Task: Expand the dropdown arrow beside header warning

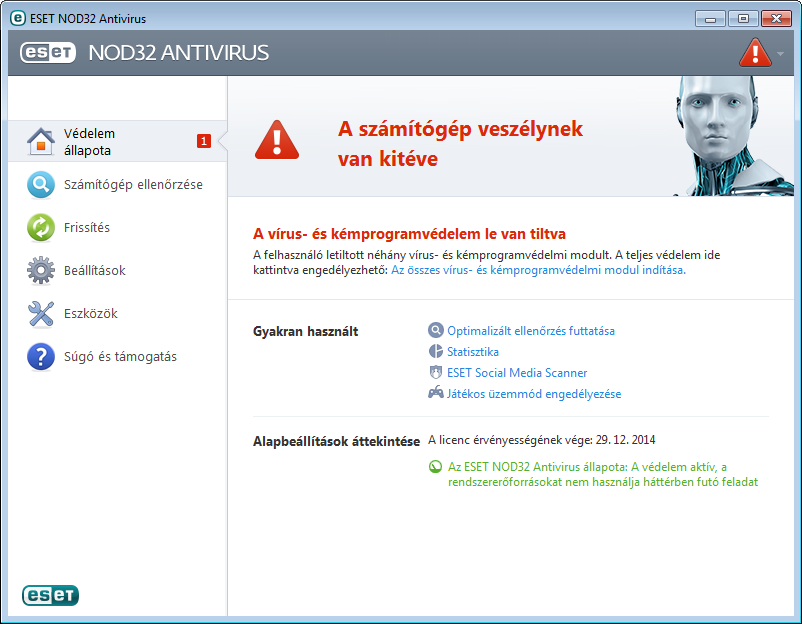Action: click(x=780, y=53)
